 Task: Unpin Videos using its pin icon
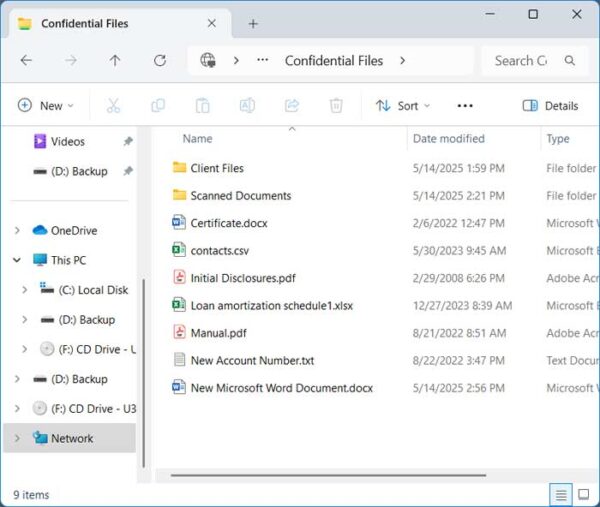(128, 142)
